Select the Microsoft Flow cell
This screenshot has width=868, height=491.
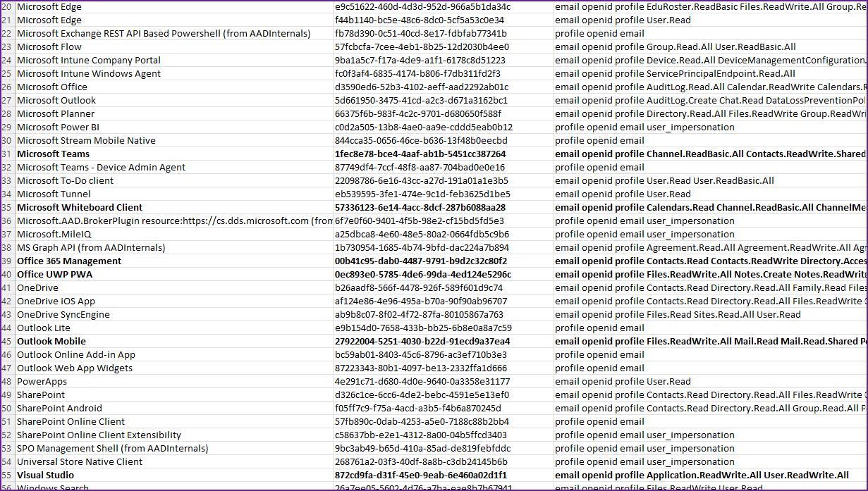[x=174, y=47]
